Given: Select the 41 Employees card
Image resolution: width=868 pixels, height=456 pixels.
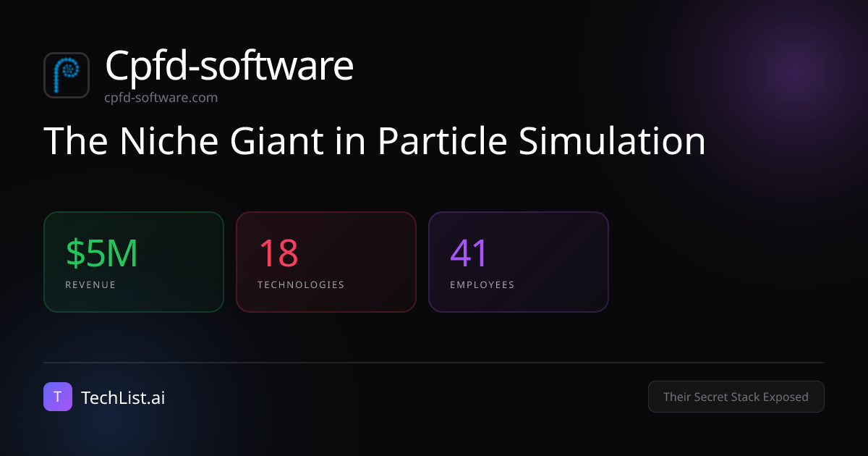Looking at the screenshot, I should click(519, 262).
